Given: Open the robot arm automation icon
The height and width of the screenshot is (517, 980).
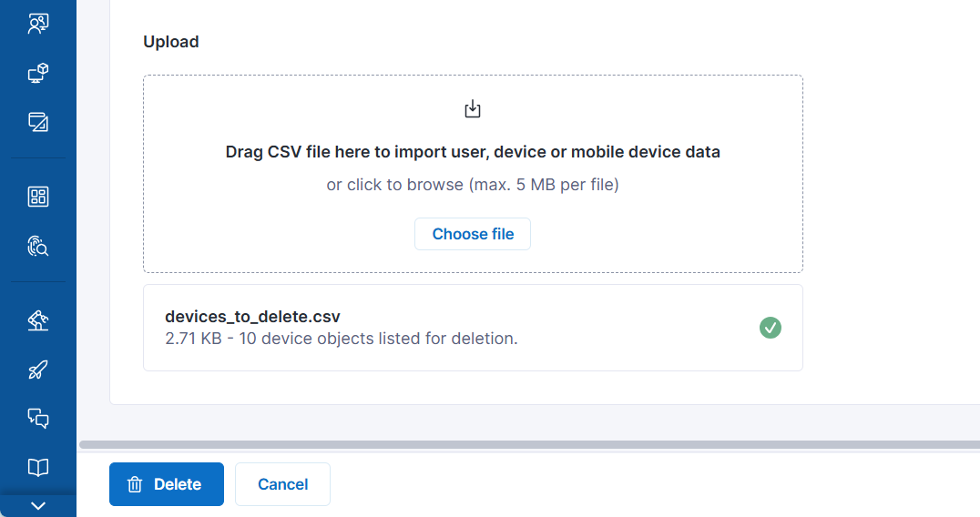Looking at the screenshot, I should point(37,320).
